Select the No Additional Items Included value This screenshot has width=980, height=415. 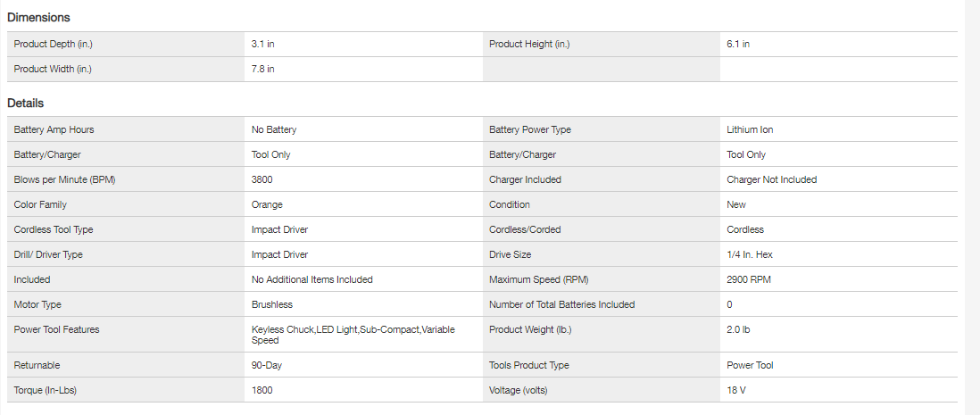[311, 279]
